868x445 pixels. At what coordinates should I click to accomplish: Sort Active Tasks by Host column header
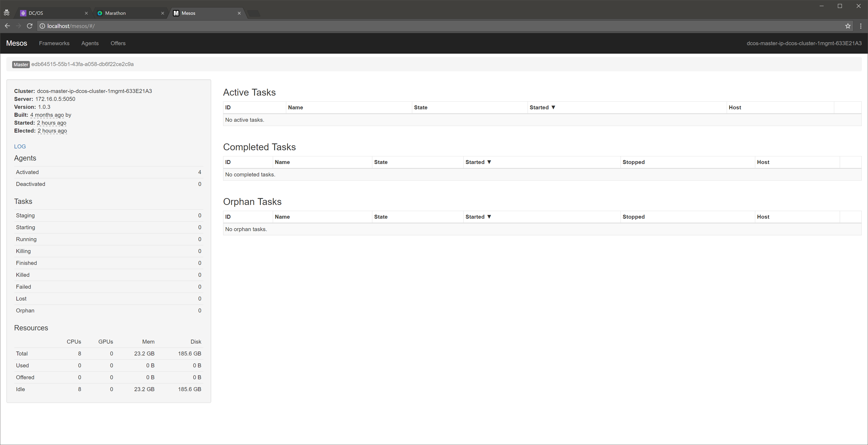coord(735,107)
